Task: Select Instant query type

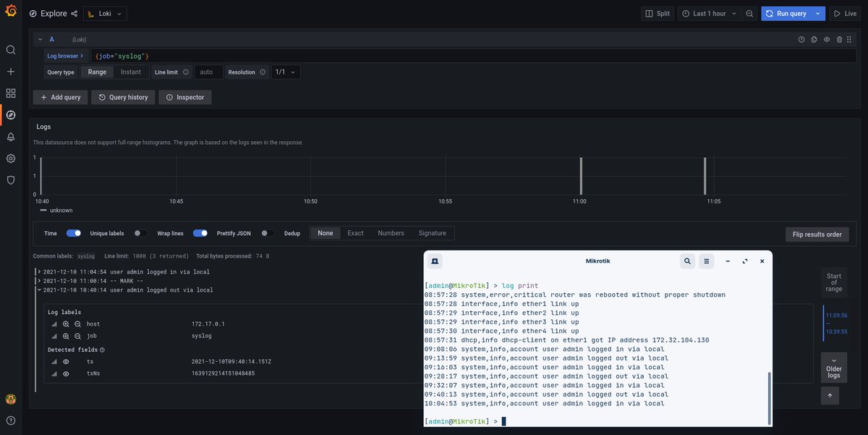Action: point(131,72)
